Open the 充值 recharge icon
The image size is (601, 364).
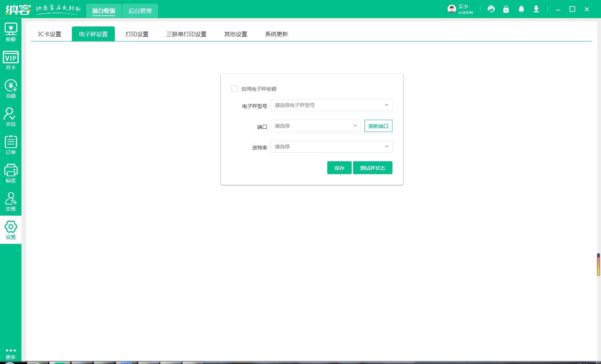point(11,89)
